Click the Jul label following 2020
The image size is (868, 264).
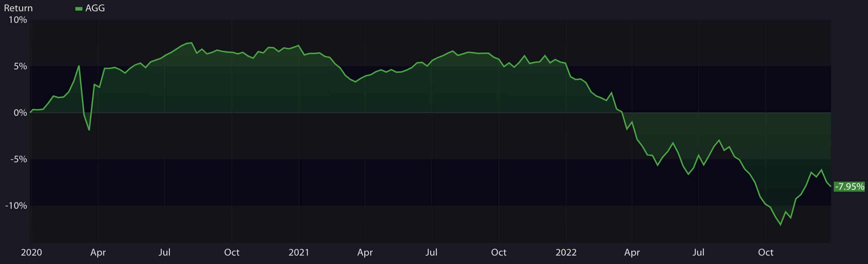tap(165, 252)
